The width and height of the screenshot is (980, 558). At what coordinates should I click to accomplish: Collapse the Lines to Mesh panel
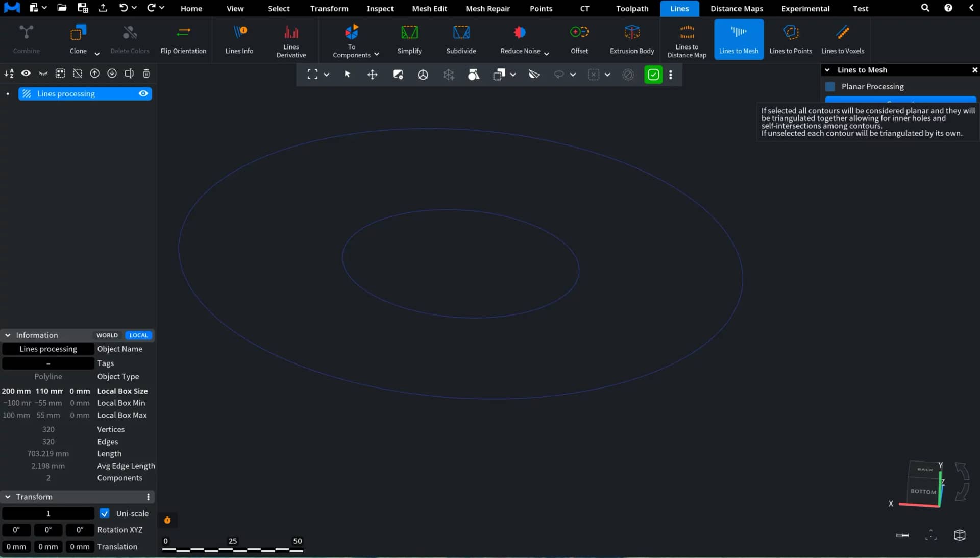[x=827, y=70]
